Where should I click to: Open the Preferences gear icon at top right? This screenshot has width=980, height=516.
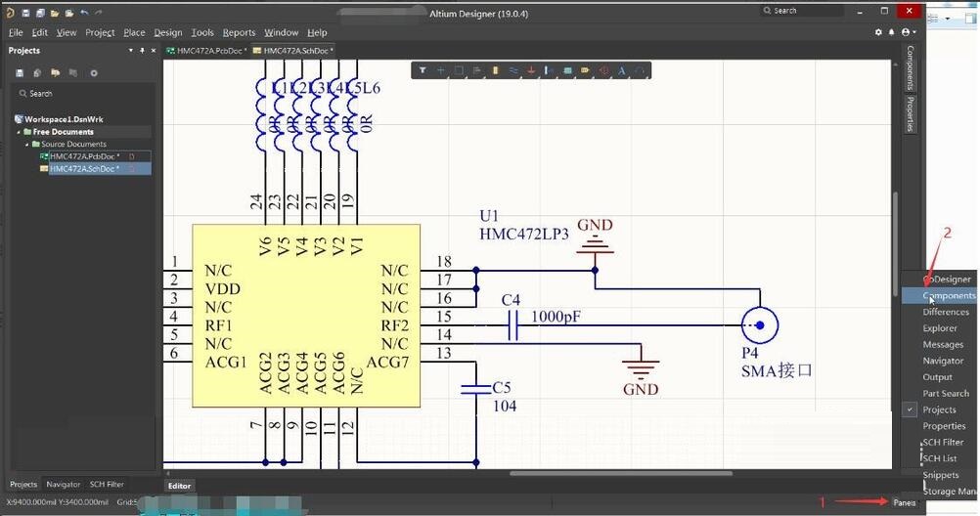coord(878,32)
